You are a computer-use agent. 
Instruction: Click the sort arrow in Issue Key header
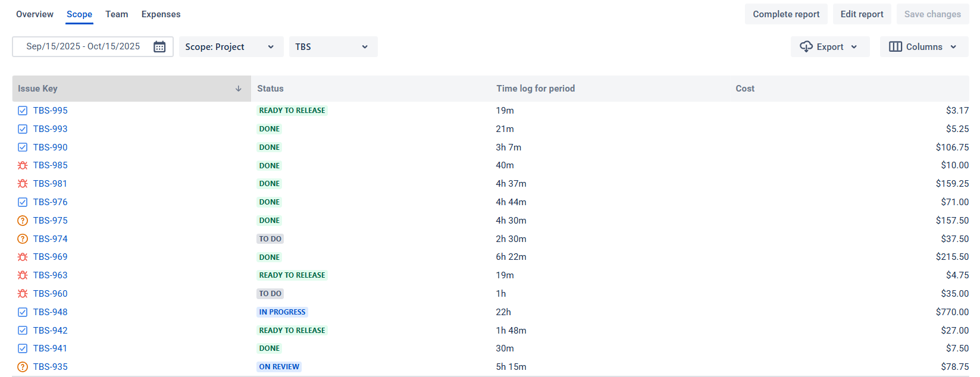(x=239, y=89)
